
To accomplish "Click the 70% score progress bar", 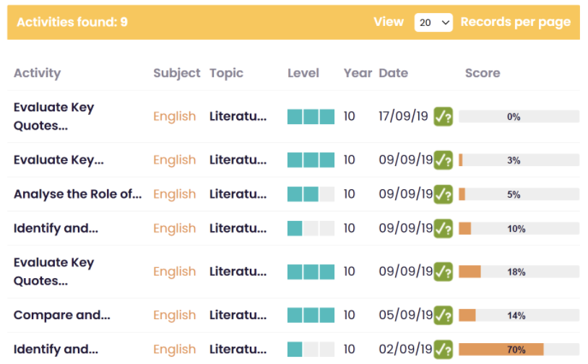I will coord(519,350).
